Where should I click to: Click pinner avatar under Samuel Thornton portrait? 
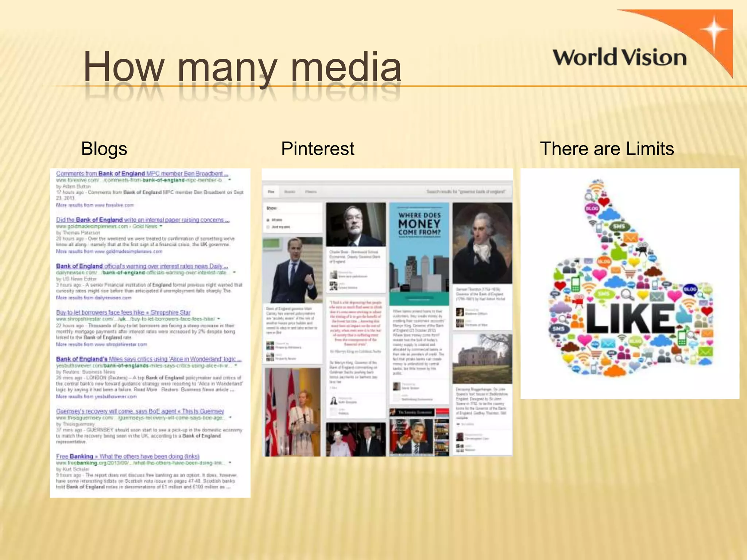(460, 312)
